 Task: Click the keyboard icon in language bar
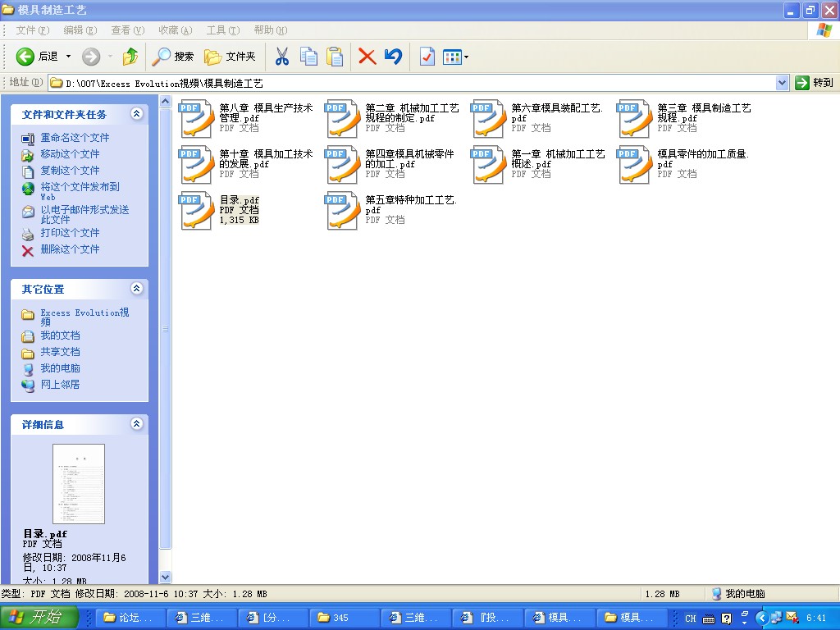click(708, 619)
